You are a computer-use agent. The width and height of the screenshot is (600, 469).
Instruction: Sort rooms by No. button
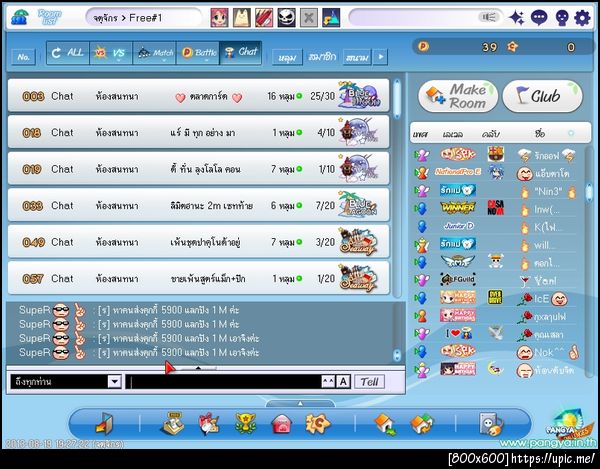(23, 57)
